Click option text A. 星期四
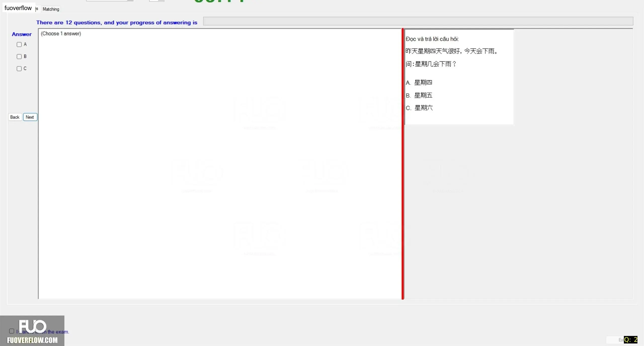644x346 pixels. coord(419,83)
